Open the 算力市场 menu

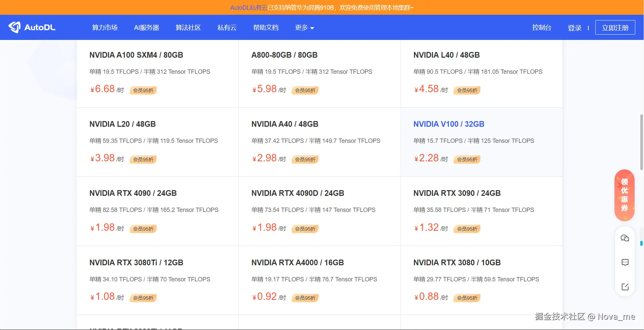(105, 27)
